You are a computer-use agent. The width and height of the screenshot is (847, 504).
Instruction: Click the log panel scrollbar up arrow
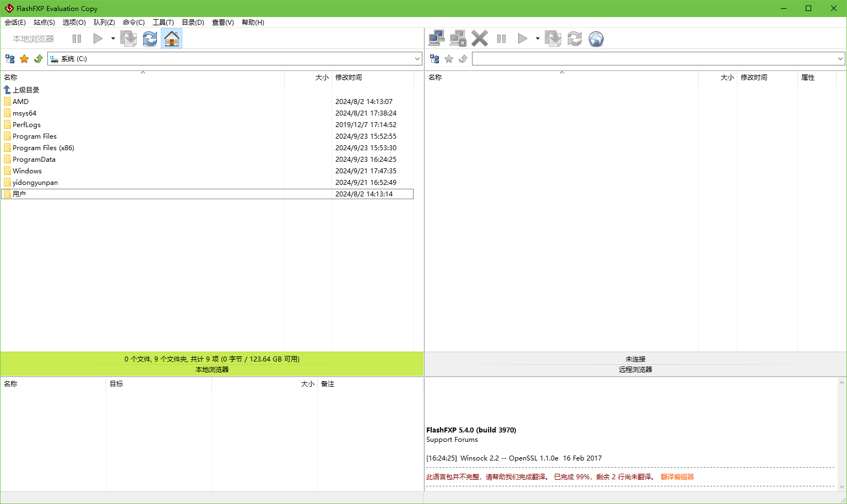pyautogui.click(x=841, y=382)
